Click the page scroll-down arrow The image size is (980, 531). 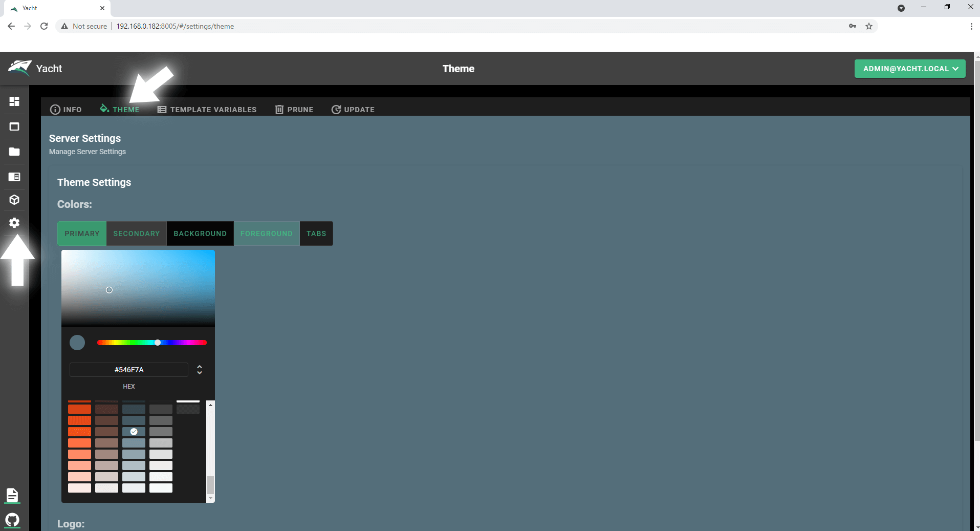pyautogui.click(x=977, y=527)
